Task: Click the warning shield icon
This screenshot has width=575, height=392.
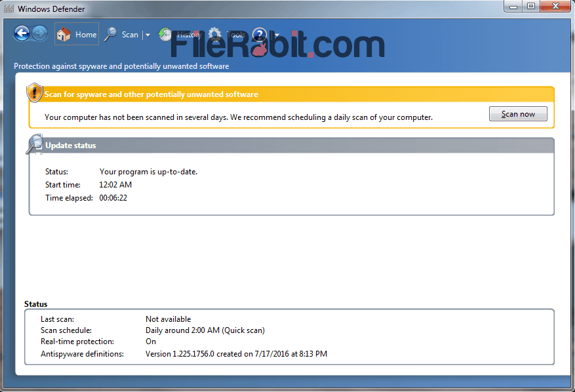Action: [35, 92]
